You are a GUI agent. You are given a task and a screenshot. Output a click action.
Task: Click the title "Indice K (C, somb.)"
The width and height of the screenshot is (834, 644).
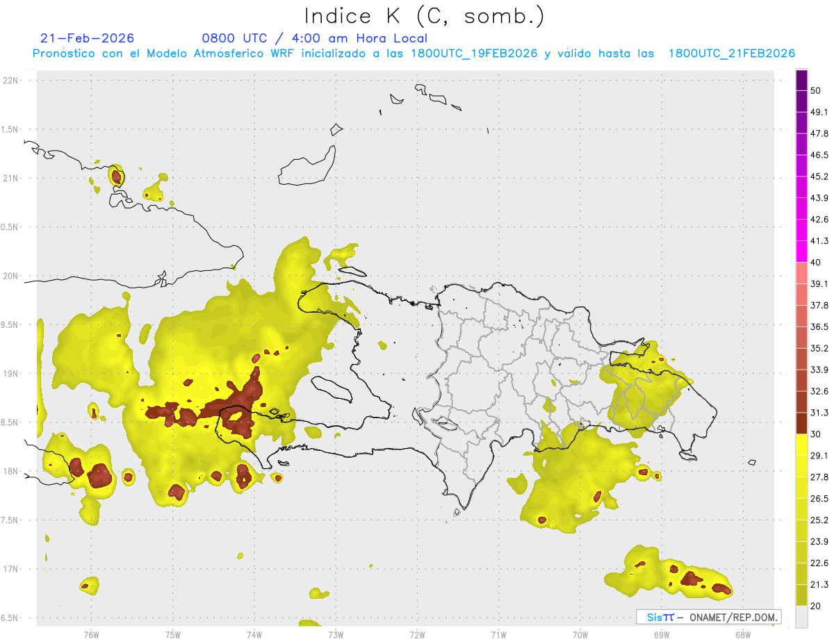tap(425, 17)
